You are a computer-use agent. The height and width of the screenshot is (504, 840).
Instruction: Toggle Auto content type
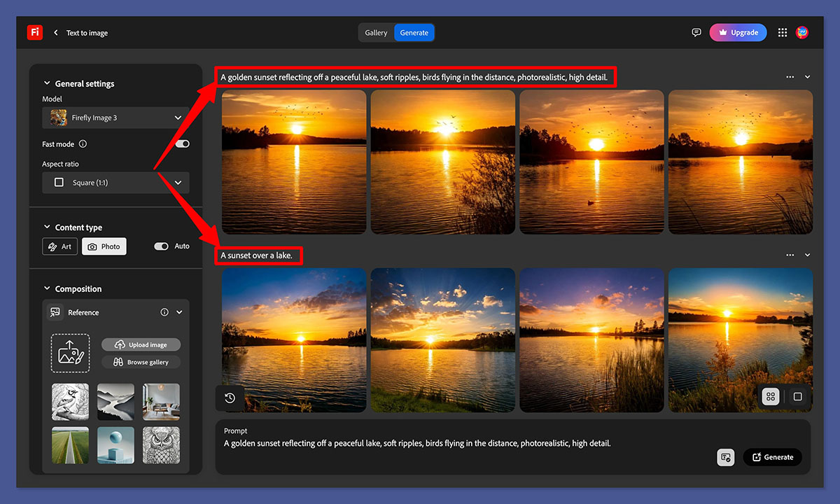point(162,246)
